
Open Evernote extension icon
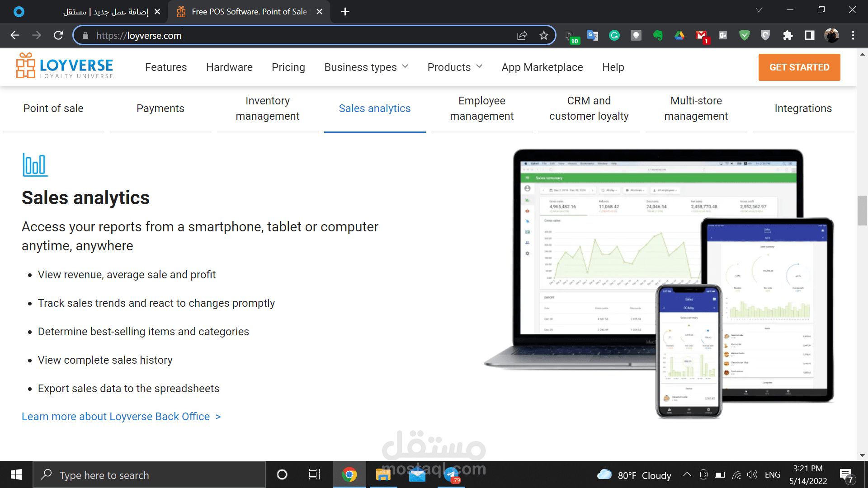[658, 35]
